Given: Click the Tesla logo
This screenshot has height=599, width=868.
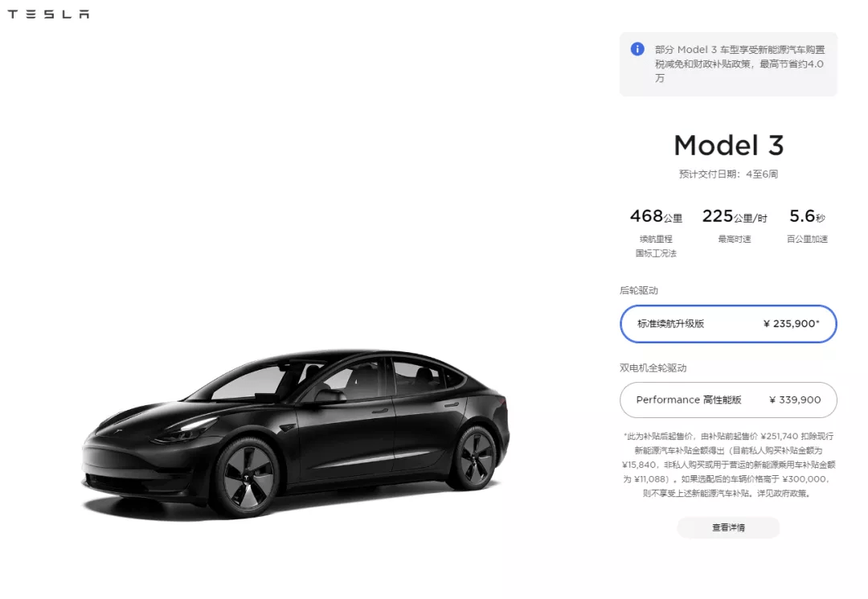Looking at the screenshot, I should pyautogui.click(x=48, y=14).
